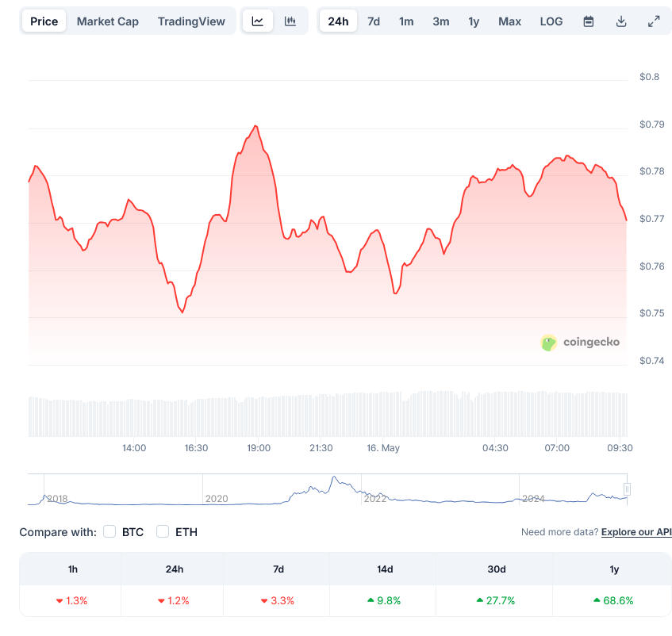
Task: Switch to line chart view icon
Action: point(257,21)
